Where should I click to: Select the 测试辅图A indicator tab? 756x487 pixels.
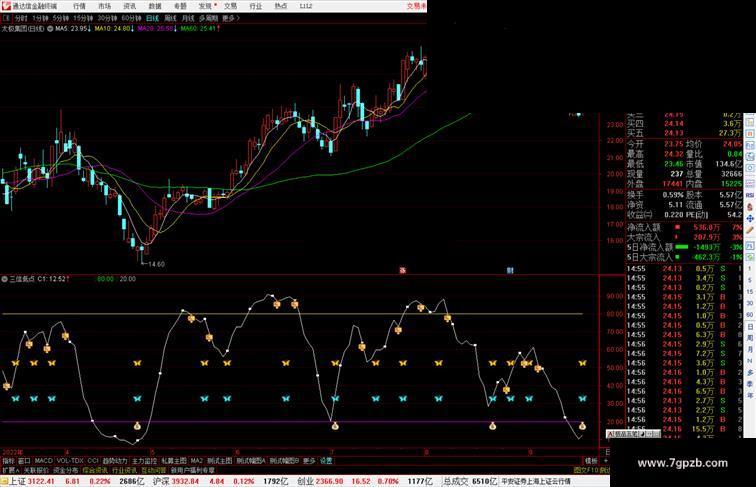tap(251, 461)
